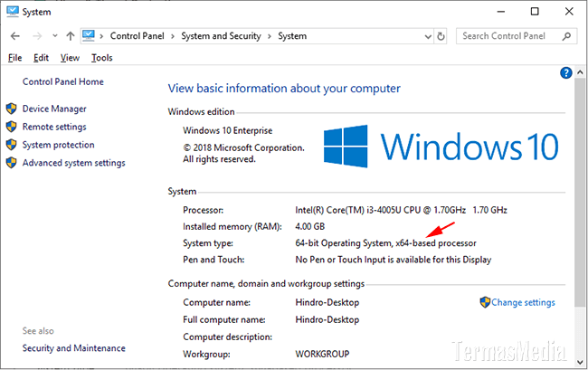Open the File menu

point(15,58)
